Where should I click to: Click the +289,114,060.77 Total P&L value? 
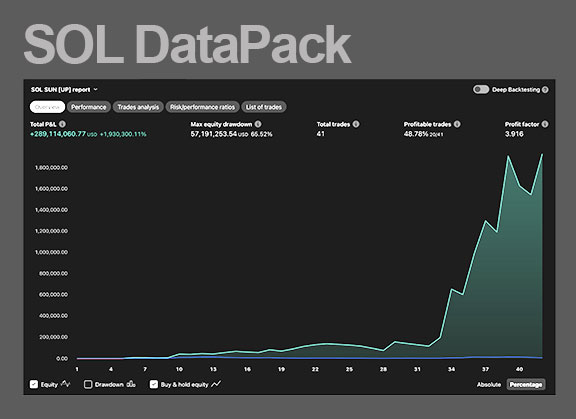tap(58, 134)
